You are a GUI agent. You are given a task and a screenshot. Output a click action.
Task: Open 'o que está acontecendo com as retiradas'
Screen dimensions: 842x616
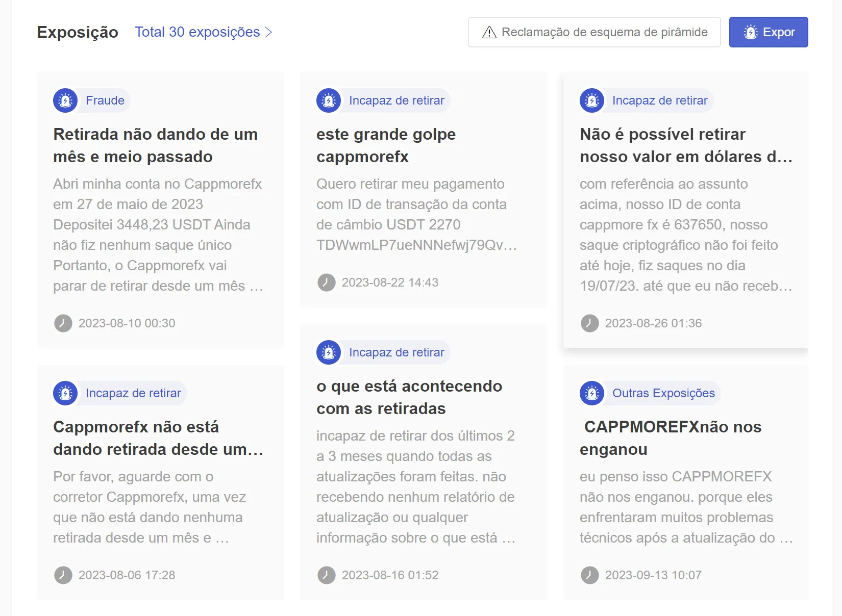tap(409, 397)
